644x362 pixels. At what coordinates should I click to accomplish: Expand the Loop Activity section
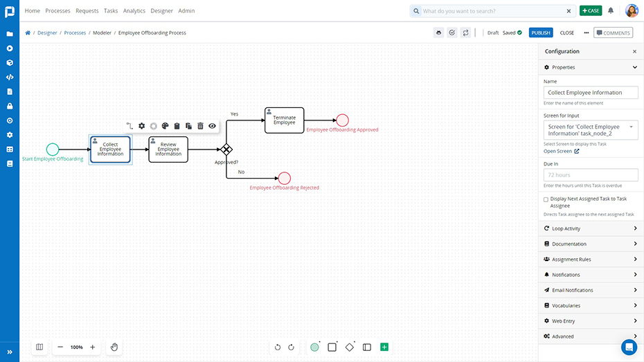591,228
